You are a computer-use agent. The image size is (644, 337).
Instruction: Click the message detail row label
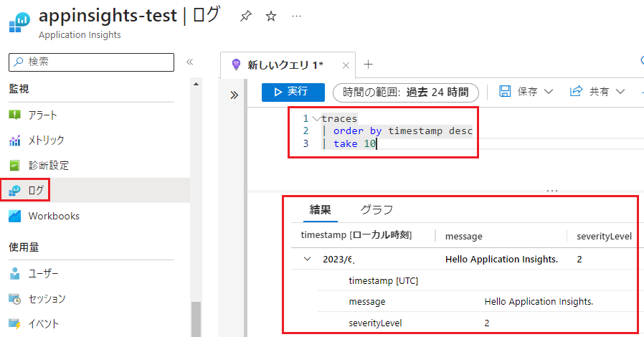tap(367, 302)
